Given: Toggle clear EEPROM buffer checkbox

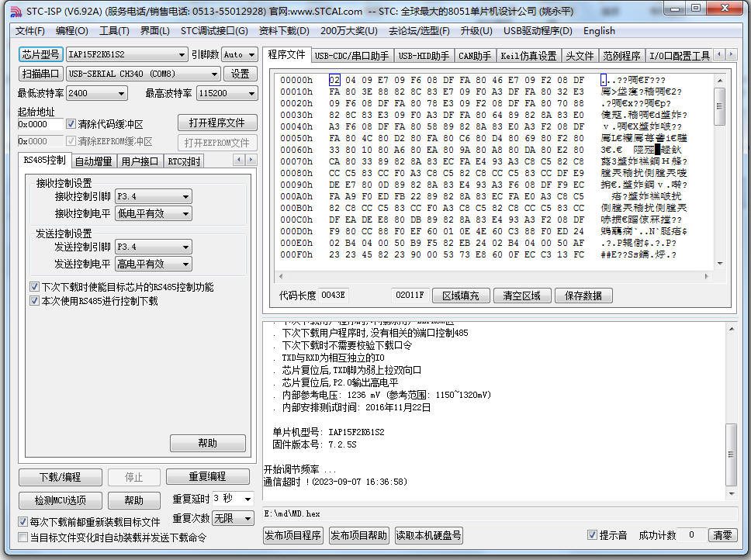Looking at the screenshot, I should [x=71, y=141].
